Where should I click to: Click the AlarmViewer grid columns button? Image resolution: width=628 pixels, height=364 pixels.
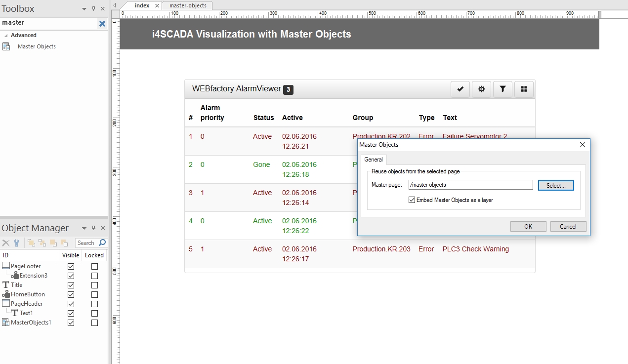524,89
